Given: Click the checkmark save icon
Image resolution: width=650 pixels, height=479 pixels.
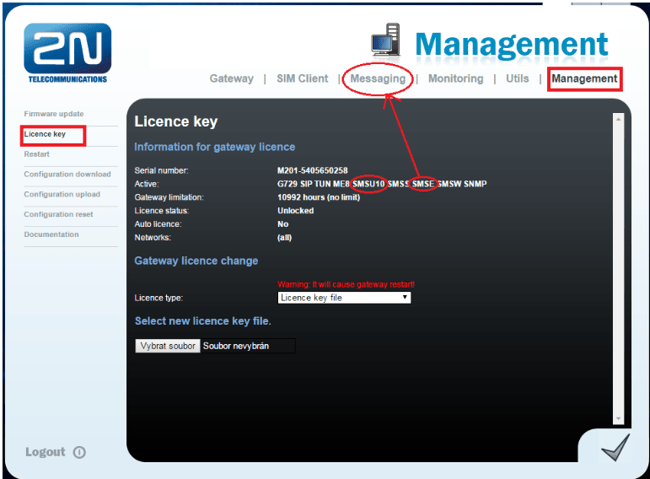Looking at the screenshot, I should (616, 447).
